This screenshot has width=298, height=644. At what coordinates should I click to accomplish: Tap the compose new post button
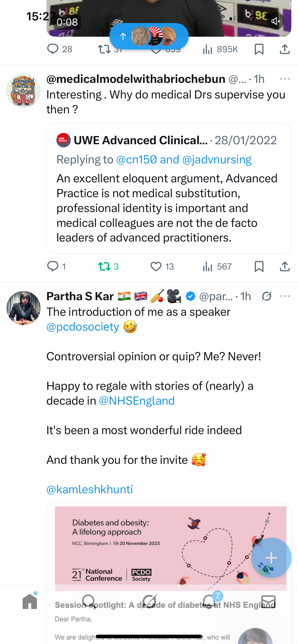(x=271, y=558)
